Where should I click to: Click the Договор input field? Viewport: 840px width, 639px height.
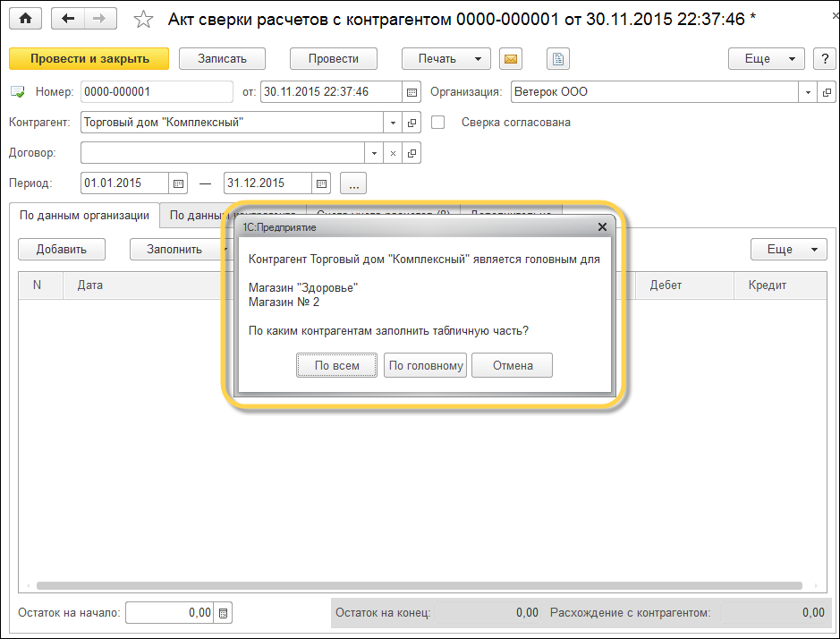tap(223, 153)
